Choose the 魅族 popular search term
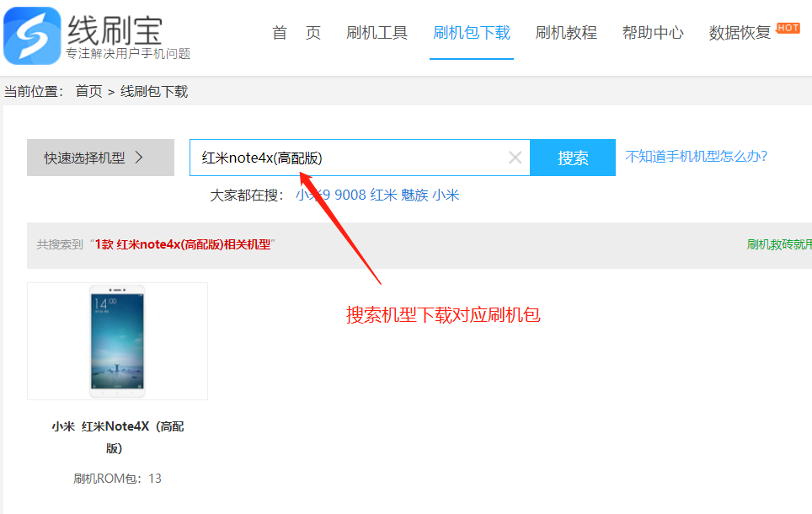Viewport: 812px width, 514px height. coord(414,195)
